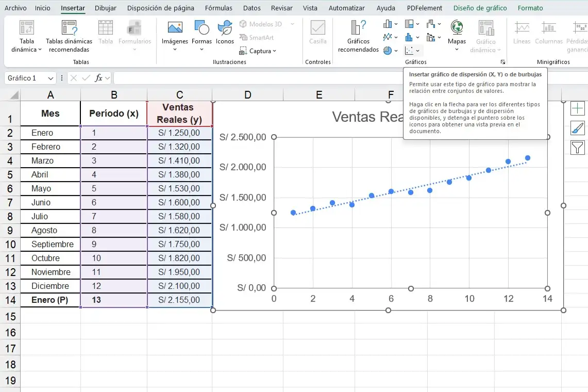This screenshot has height=392, width=588.
Task: Open the PDFelement tab
Action: pyautogui.click(x=425, y=8)
